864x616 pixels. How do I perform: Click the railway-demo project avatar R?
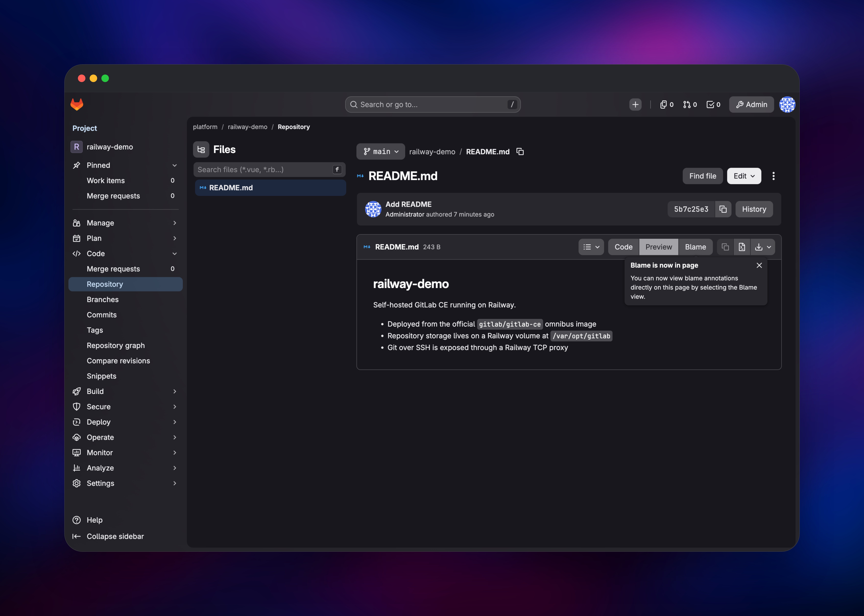tap(77, 147)
